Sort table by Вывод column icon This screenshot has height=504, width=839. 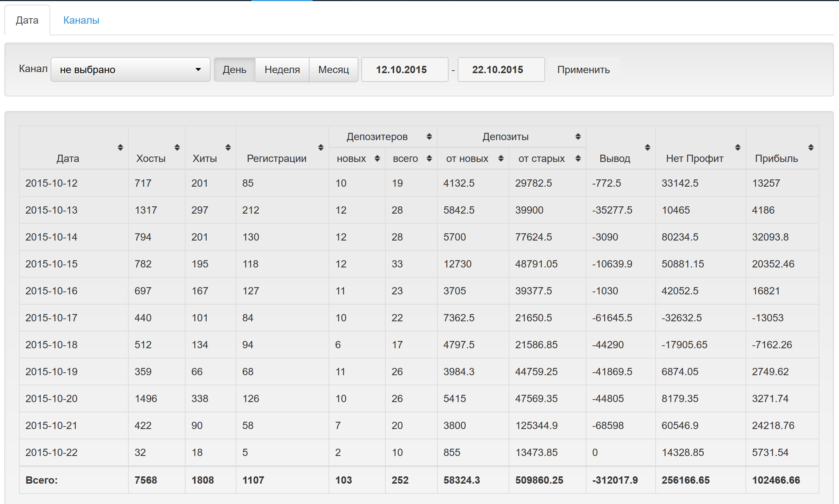647,147
